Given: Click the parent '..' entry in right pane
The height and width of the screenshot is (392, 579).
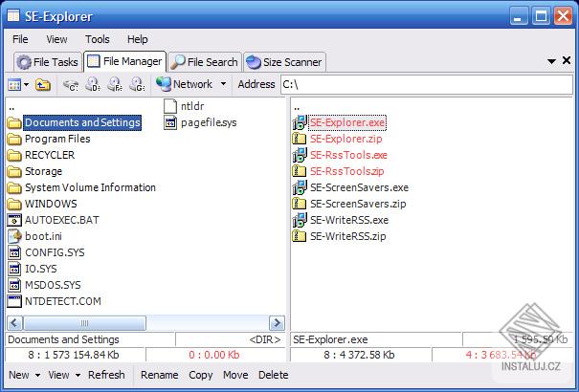Looking at the screenshot, I should tap(297, 108).
